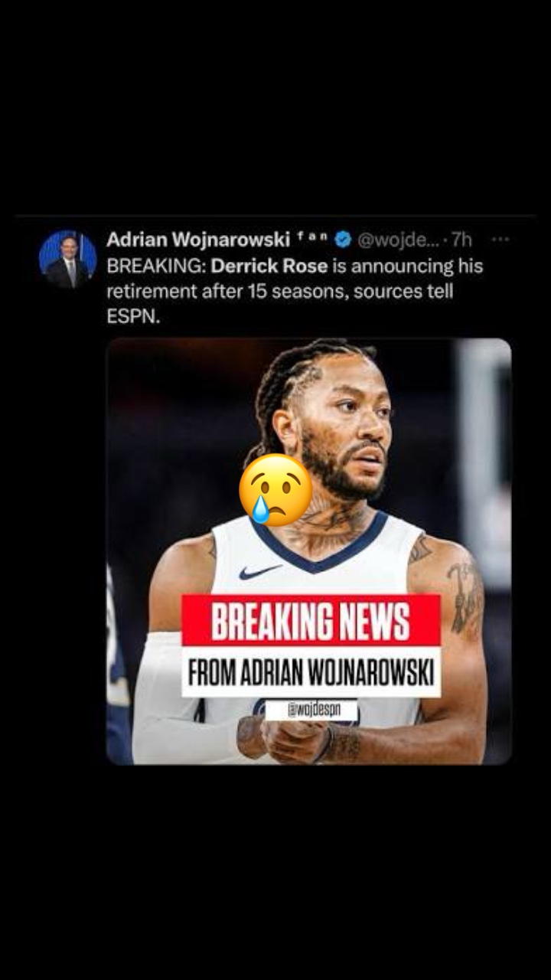Select the word "BREAKING:" in the tweet
The image size is (551, 980).
tap(156, 266)
